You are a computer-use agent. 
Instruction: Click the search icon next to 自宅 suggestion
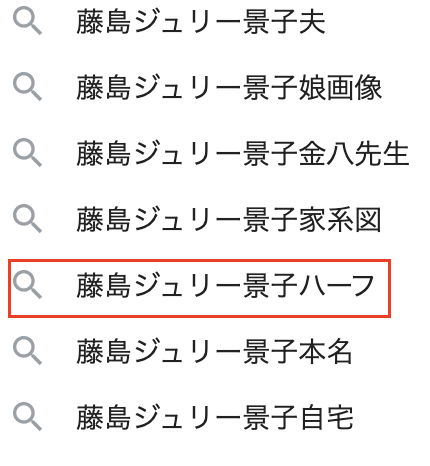(x=27, y=417)
